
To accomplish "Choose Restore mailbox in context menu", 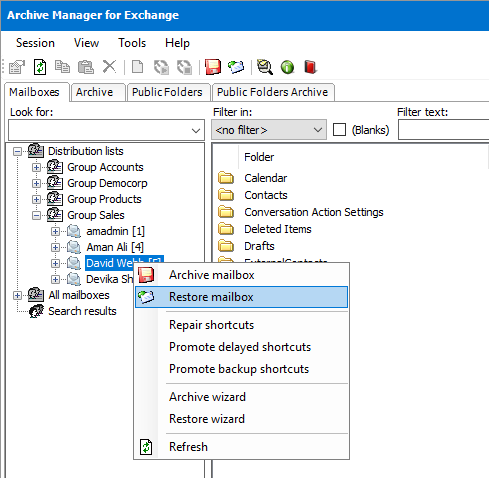I will click(242, 297).
